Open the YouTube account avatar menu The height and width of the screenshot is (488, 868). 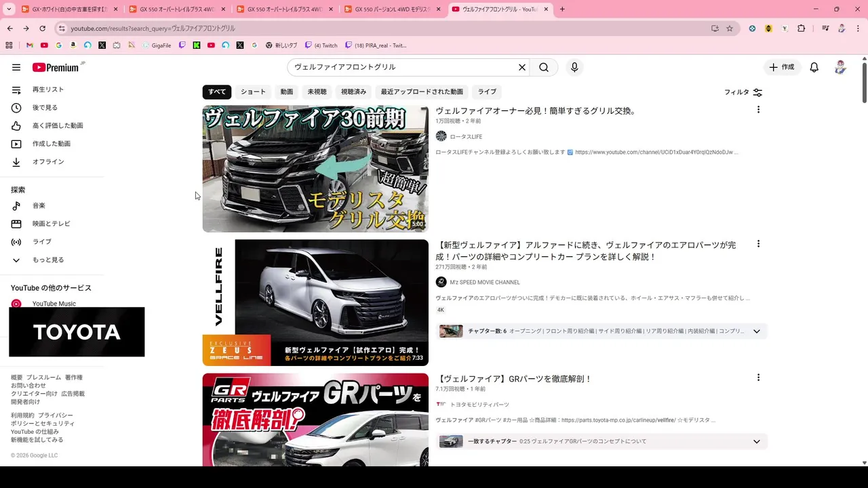pos(840,67)
